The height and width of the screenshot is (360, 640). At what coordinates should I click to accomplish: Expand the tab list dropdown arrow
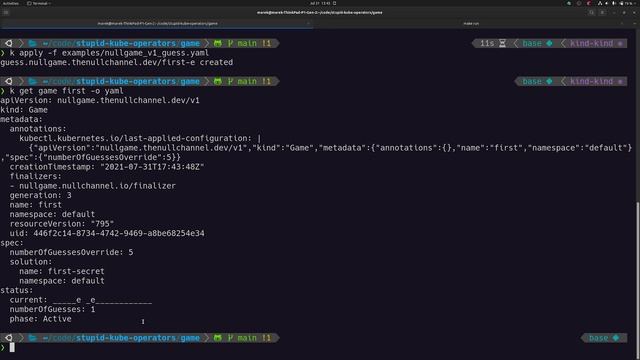click(x=634, y=24)
